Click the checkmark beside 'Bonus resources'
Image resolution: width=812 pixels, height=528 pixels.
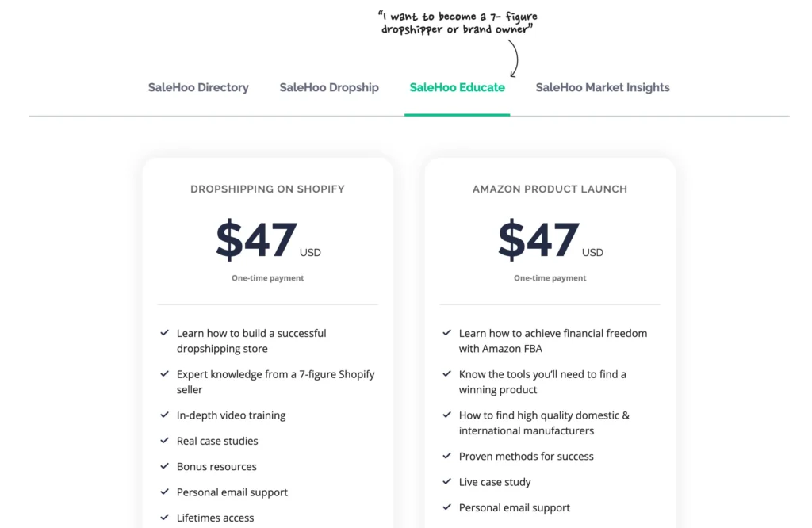click(x=165, y=466)
